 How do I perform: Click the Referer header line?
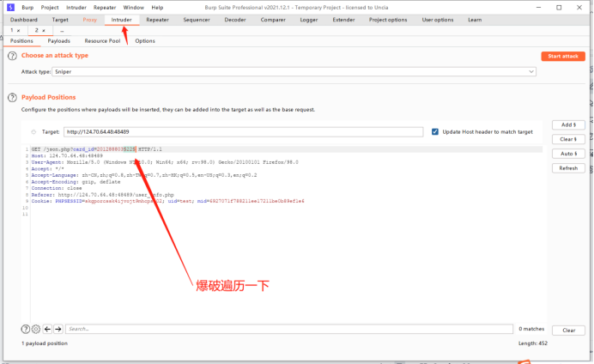click(103, 195)
